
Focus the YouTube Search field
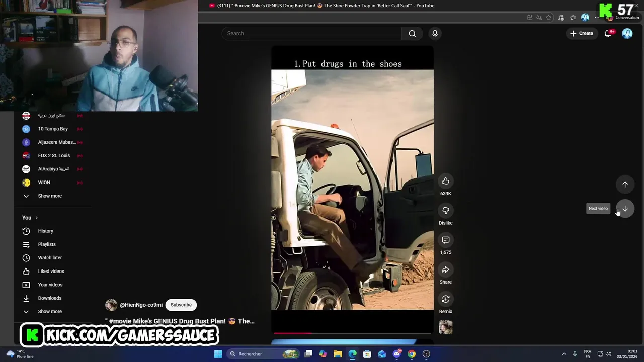point(311,33)
